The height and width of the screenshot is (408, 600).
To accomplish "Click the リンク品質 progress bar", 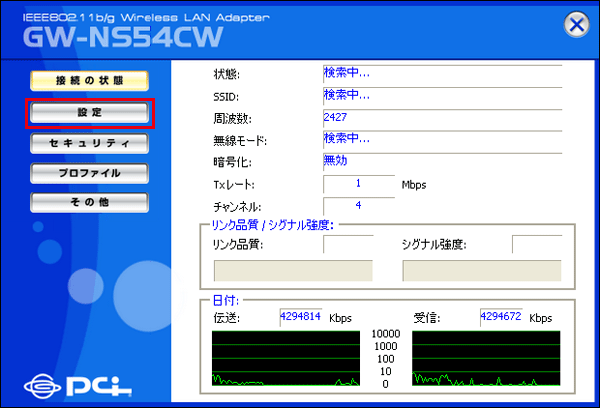I will [x=293, y=271].
